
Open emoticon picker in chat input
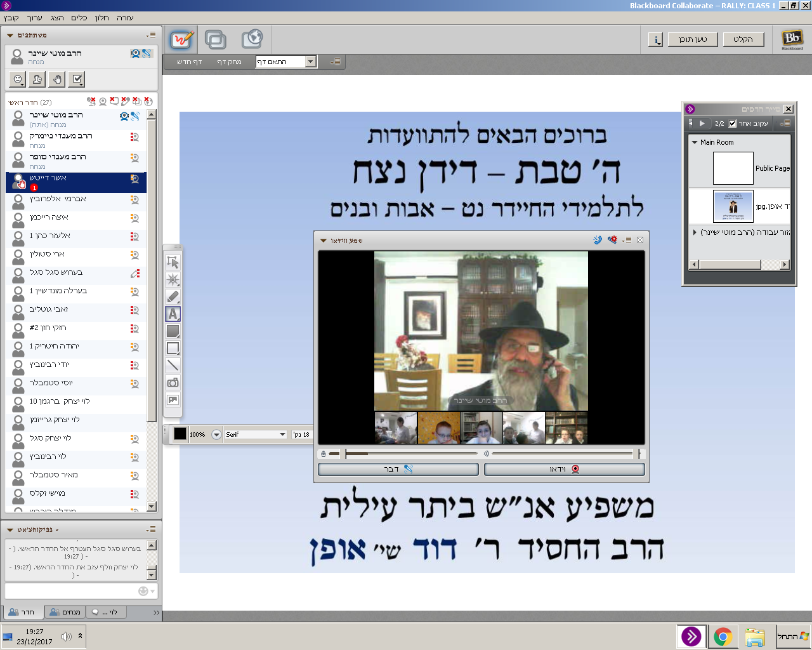145,591
